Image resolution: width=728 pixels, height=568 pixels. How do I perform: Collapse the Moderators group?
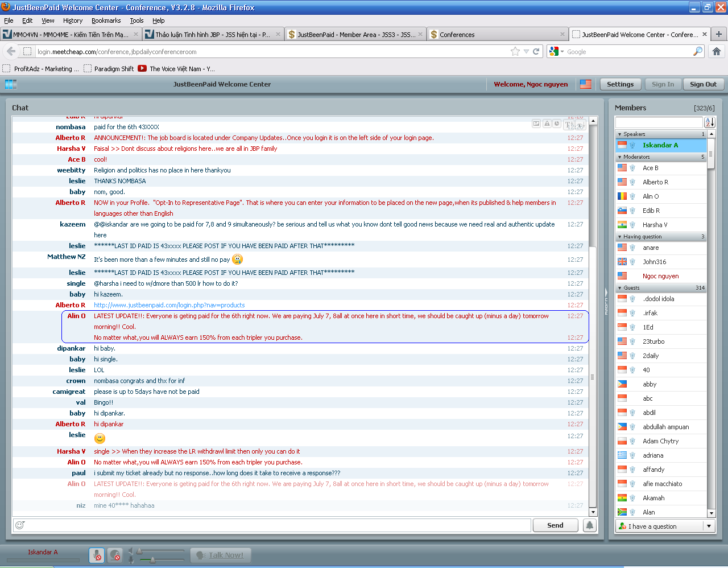click(620, 157)
